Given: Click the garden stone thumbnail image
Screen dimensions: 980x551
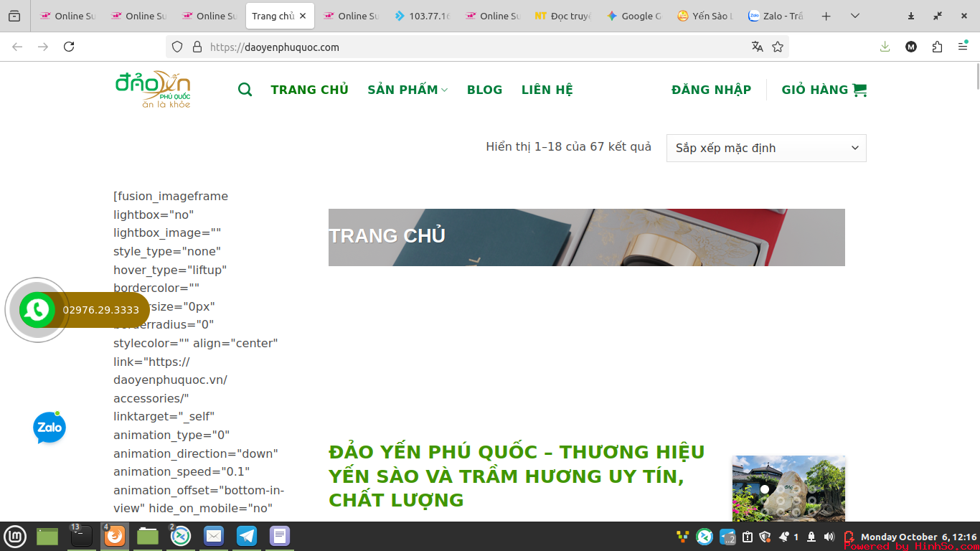Looking at the screenshot, I should coord(788,488).
